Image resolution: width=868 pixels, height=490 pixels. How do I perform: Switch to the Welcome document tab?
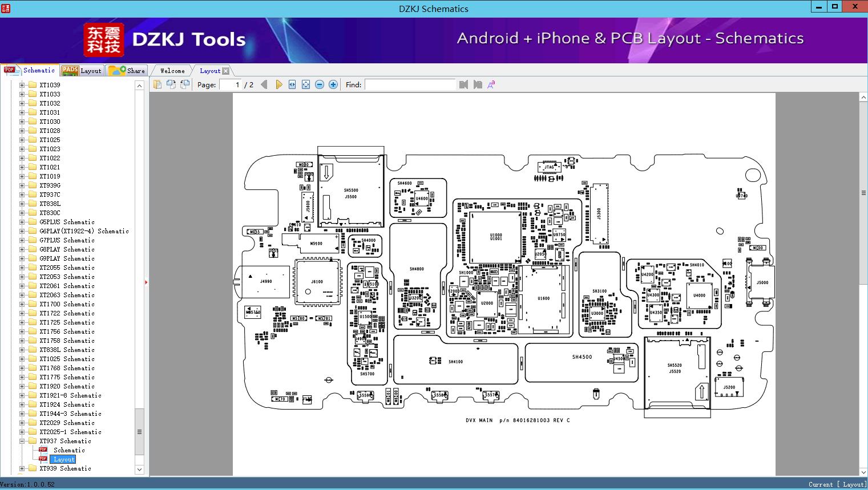(172, 71)
